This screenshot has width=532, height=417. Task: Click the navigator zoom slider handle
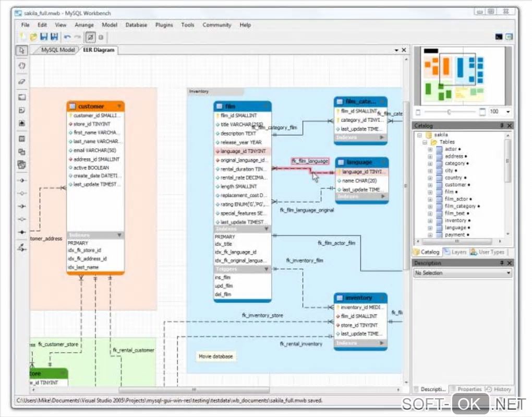click(x=449, y=112)
